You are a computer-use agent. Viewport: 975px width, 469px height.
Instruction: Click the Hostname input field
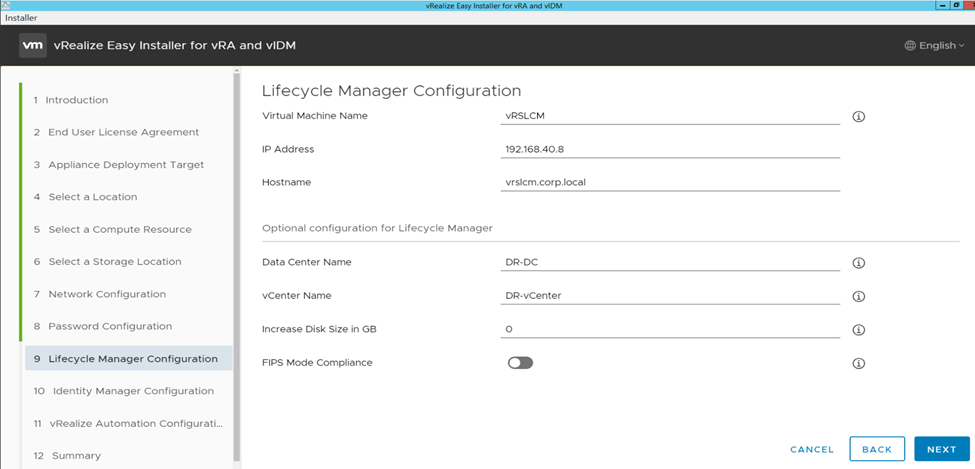670,182
